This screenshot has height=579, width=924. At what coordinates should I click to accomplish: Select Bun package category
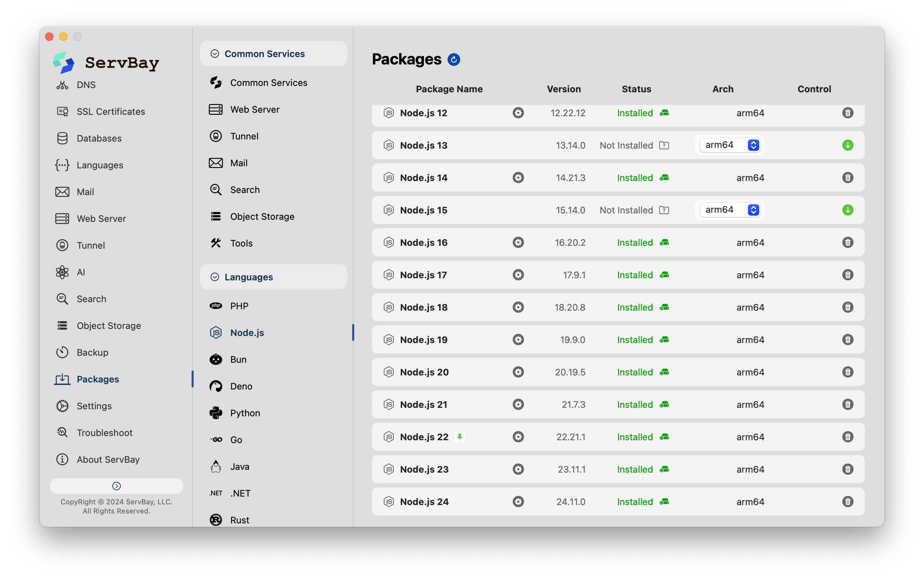pos(238,359)
